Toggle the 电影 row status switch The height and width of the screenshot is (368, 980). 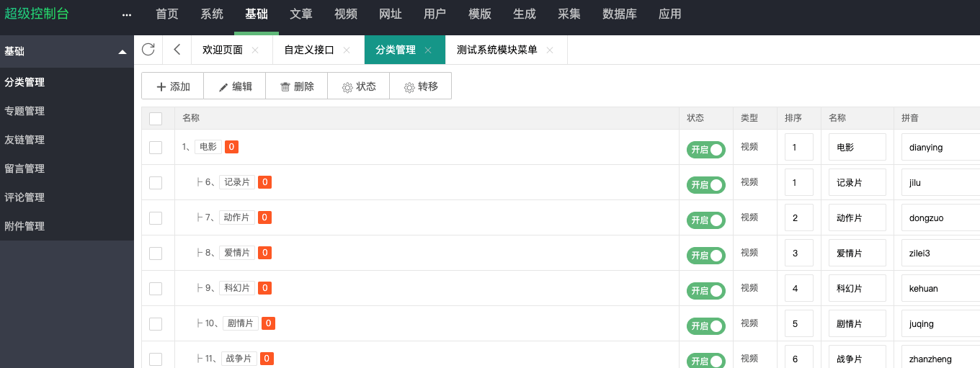click(705, 150)
